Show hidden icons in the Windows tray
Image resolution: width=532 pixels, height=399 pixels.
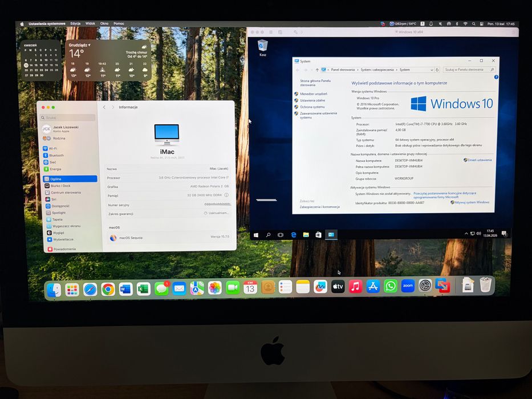click(466, 234)
